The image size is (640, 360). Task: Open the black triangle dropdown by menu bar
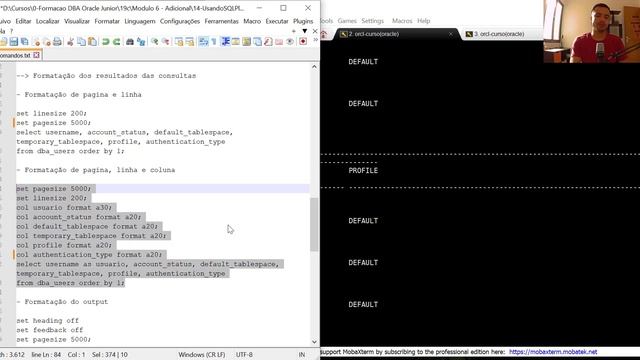304,31
